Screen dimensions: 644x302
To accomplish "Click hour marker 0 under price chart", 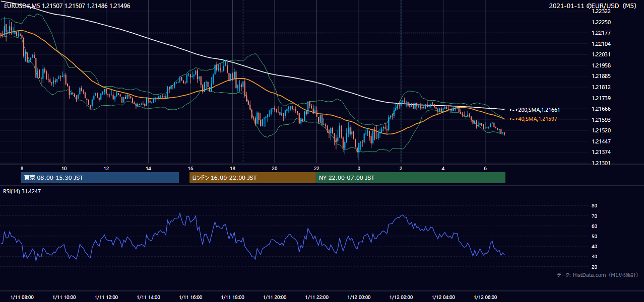I will coord(358,168).
